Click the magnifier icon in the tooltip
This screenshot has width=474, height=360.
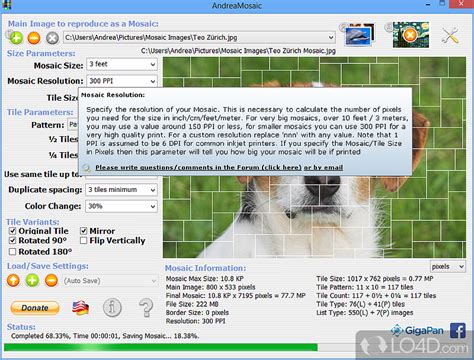tap(86, 168)
